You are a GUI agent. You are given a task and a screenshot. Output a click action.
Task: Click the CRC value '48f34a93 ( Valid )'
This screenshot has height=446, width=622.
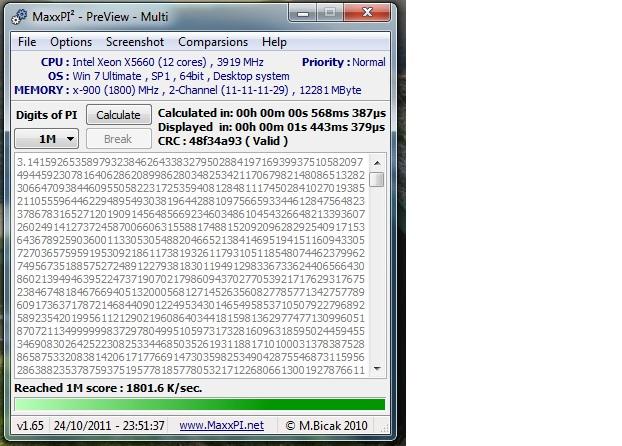click(238, 141)
